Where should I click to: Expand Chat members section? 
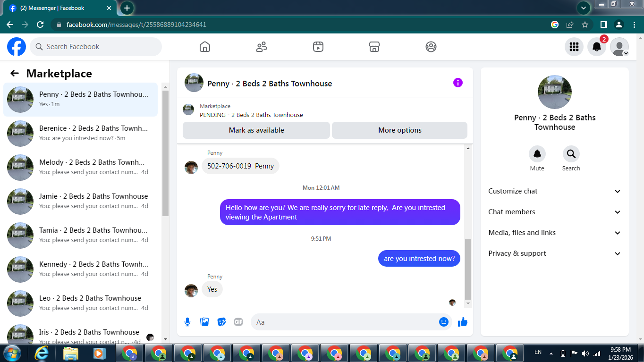point(555,212)
